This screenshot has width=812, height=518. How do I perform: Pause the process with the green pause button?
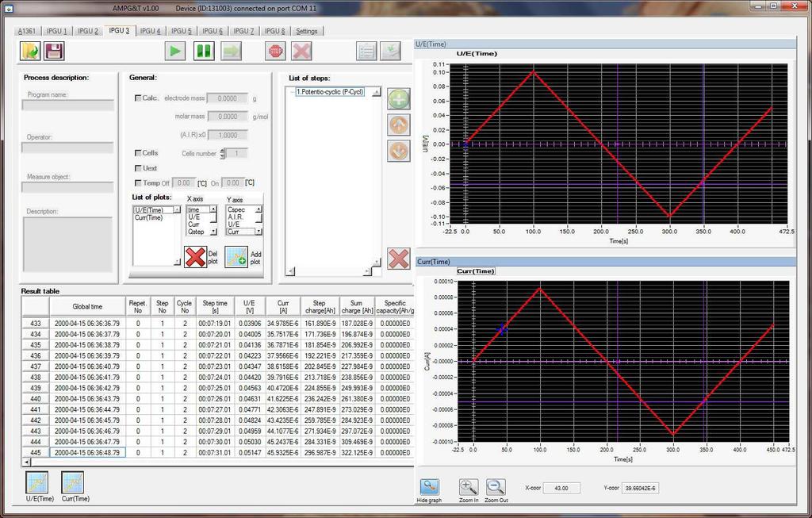click(x=204, y=52)
